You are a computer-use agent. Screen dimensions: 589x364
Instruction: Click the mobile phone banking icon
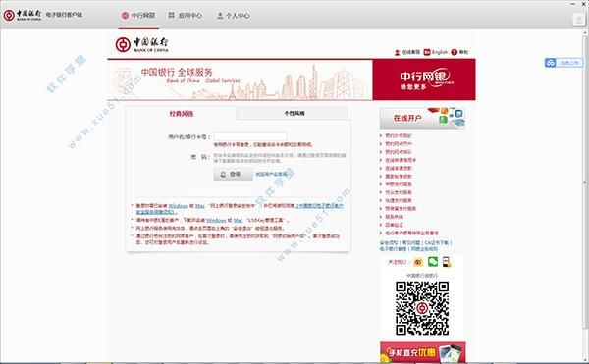pos(447,262)
